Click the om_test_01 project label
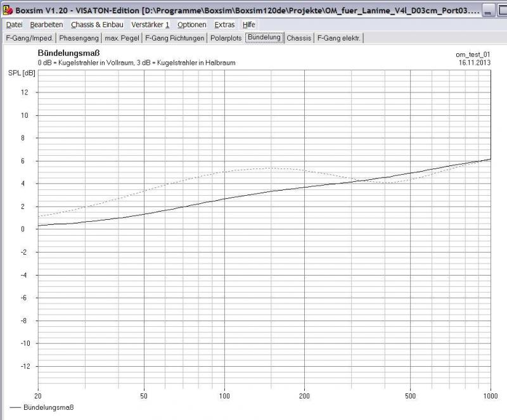 (473, 55)
